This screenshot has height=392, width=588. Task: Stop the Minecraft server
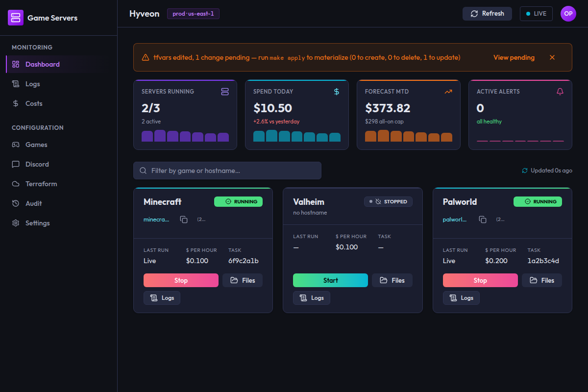[x=181, y=280]
